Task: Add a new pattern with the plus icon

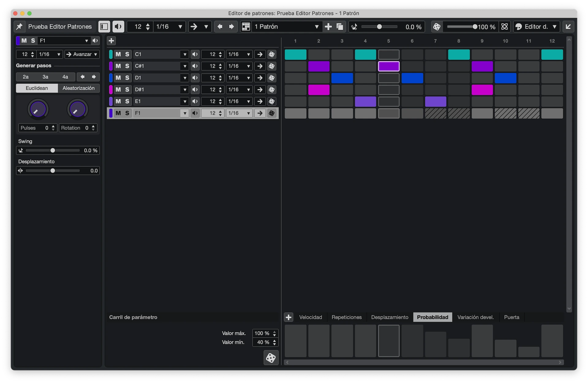Action: tap(328, 27)
